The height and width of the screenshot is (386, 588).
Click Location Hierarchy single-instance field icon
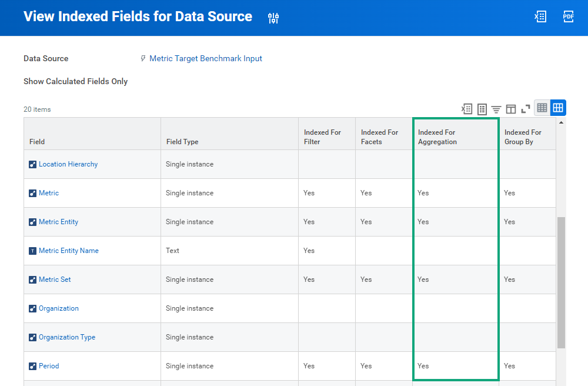click(x=32, y=164)
